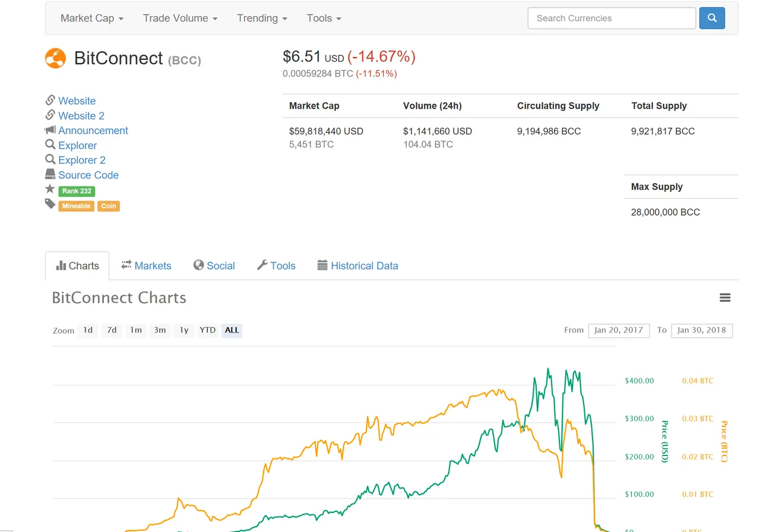760x532 pixels.
Task: Select the Charts tab
Action: click(77, 266)
